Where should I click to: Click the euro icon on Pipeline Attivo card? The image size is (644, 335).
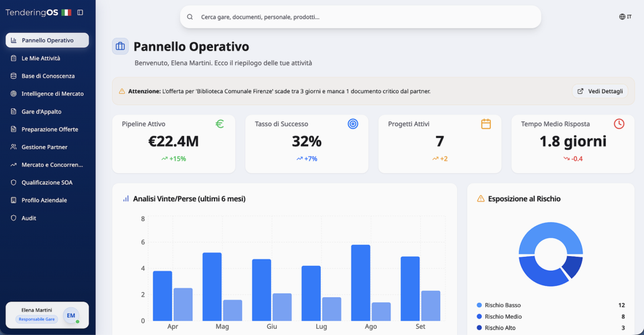pyautogui.click(x=219, y=124)
